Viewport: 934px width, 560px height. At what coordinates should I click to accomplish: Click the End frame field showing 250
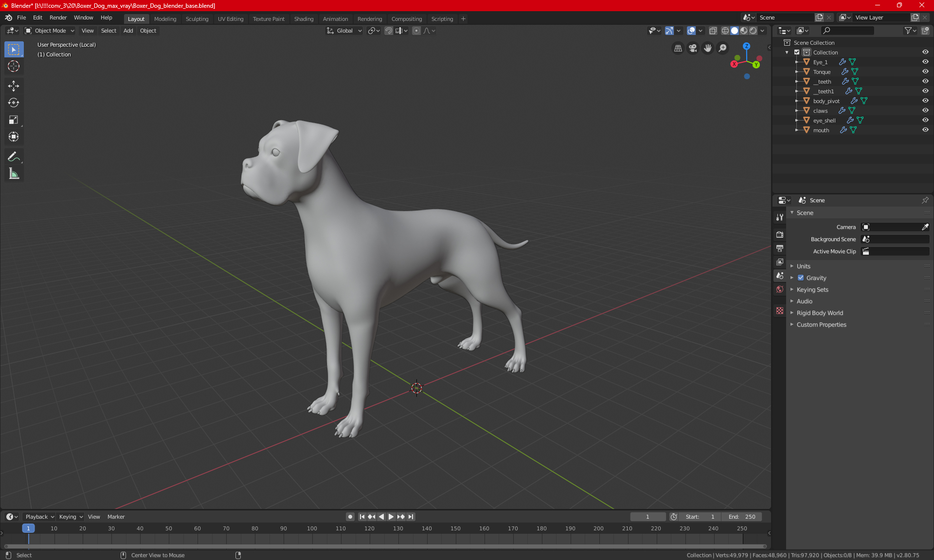[742, 517]
